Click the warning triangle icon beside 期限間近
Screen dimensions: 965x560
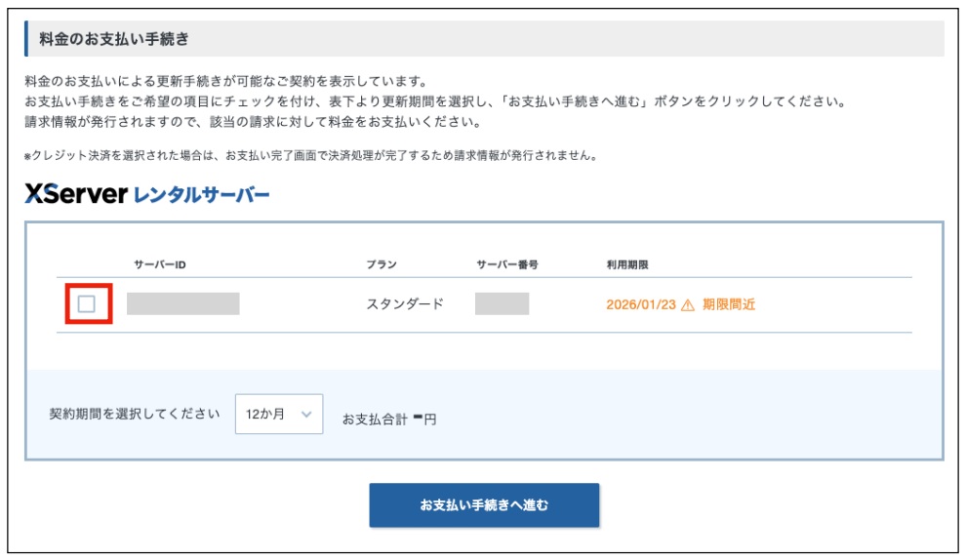click(688, 304)
